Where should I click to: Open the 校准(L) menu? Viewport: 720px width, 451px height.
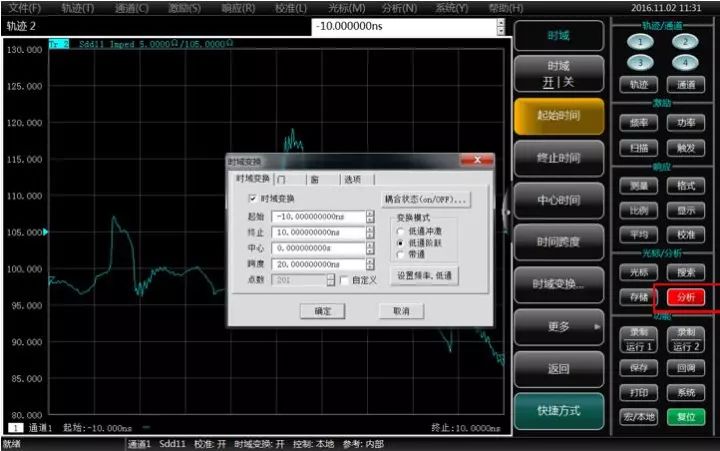(x=291, y=8)
